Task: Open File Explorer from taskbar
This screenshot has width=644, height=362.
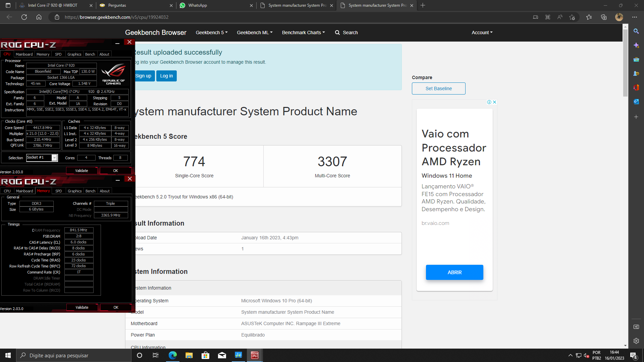Action: click(x=189, y=355)
